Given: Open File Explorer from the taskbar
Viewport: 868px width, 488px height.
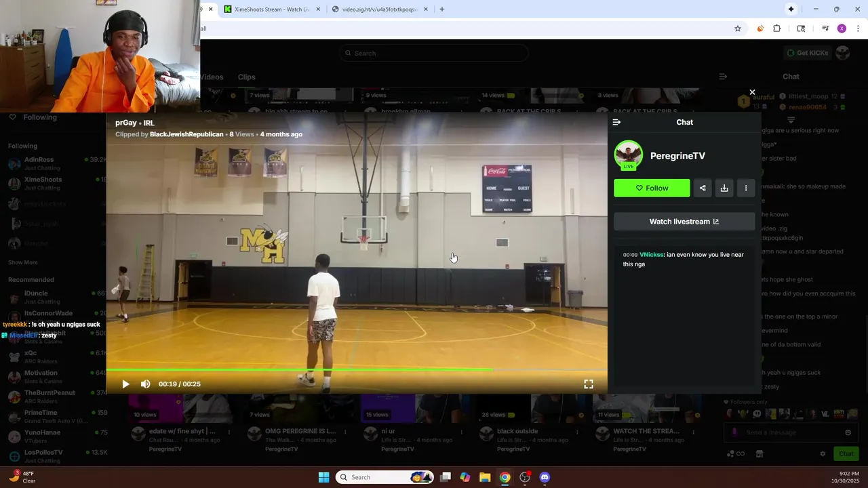Looking at the screenshot, I should [485, 477].
